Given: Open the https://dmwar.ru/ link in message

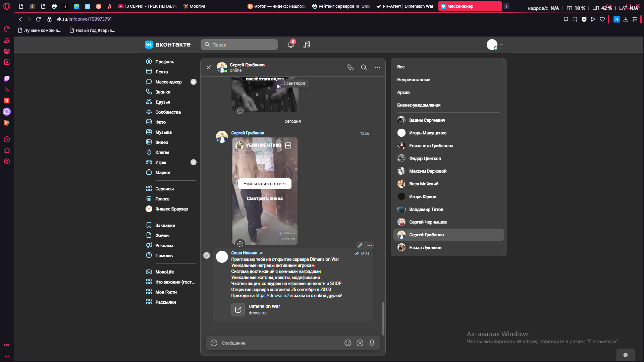Looking at the screenshot, I should point(272,296).
